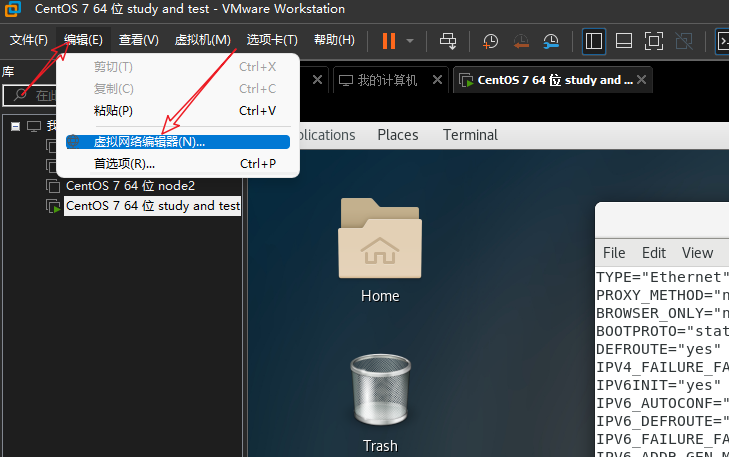Open the 文件(F) menu
This screenshot has width=729, height=457.
29,40
